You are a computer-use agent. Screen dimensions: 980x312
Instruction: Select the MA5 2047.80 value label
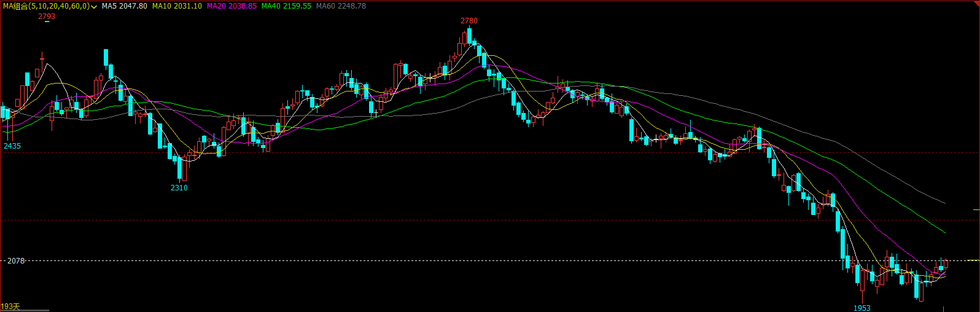(x=125, y=6)
